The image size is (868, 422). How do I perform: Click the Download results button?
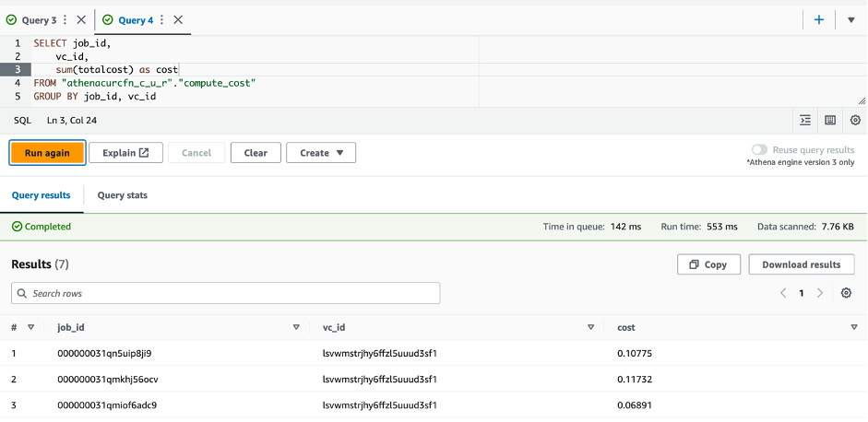(x=801, y=264)
